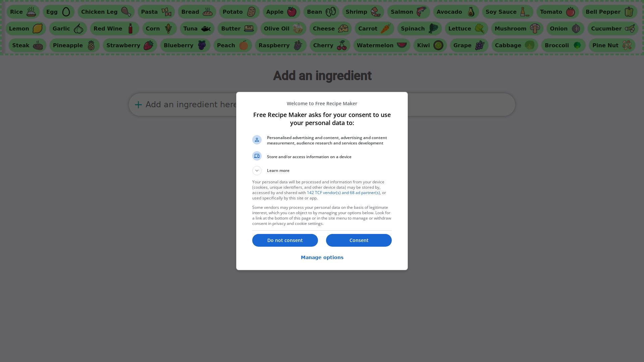644x362 pixels.
Task: Open the 142 TCF vendors link
Action: coord(343,193)
